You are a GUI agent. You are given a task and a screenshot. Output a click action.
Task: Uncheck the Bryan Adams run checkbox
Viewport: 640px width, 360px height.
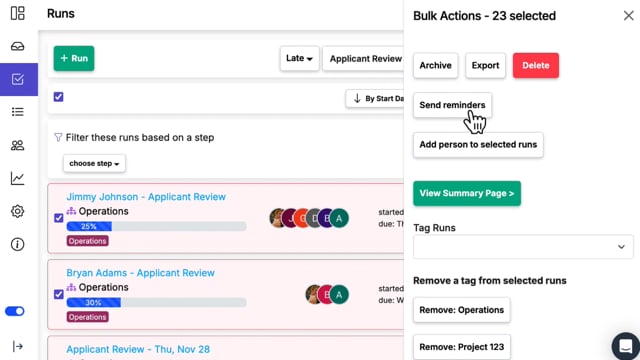58,294
